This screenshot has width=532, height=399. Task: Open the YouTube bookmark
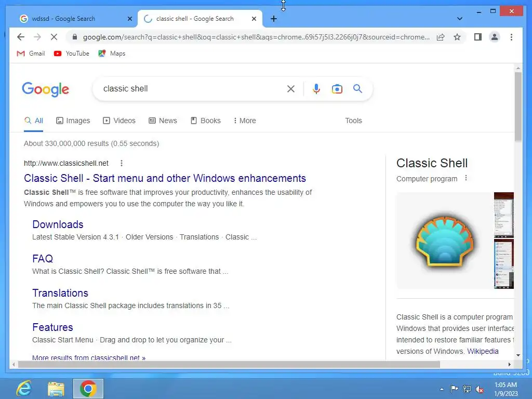coord(72,54)
